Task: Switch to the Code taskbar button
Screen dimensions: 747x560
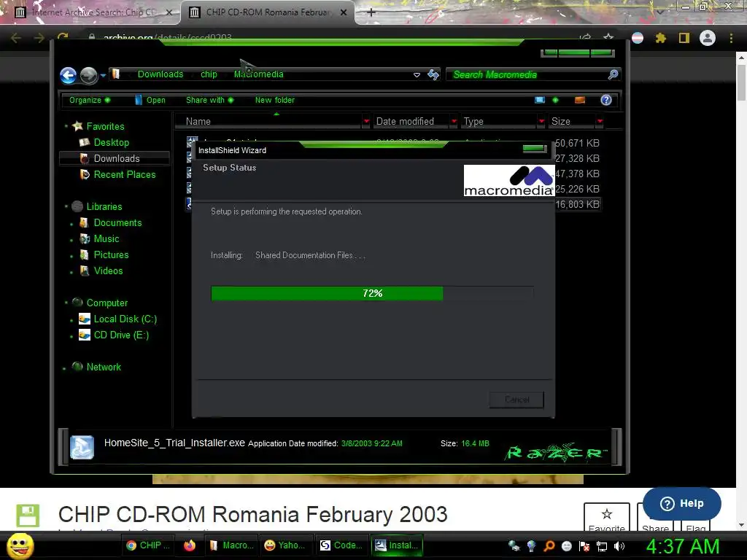Action: coord(341,545)
